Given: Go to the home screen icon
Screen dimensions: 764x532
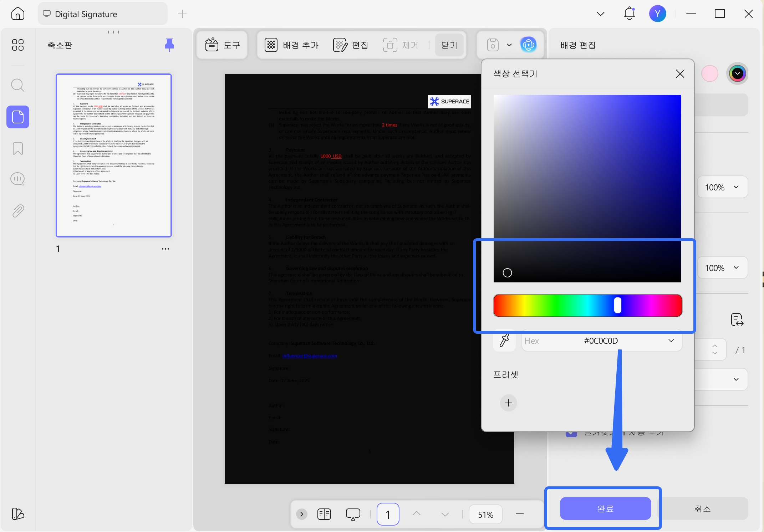Looking at the screenshot, I should point(18,14).
